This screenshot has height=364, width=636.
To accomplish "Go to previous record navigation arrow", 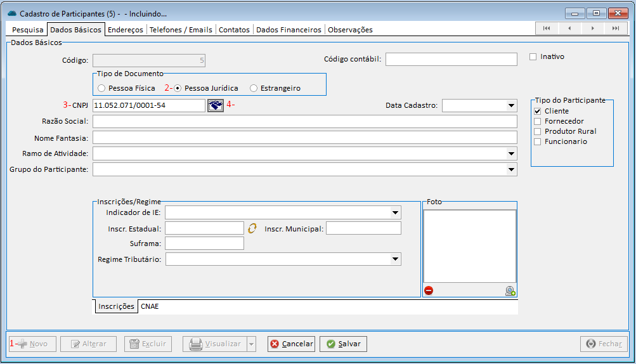I will click(x=569, y=29).
